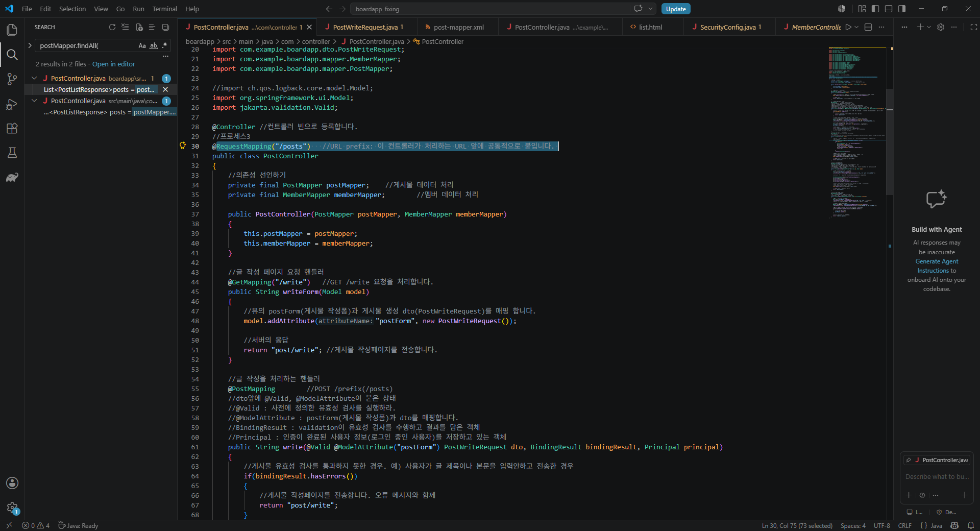The image size is (980, 531).
Task: Open a new search editor
Action: tap(139, 27)
